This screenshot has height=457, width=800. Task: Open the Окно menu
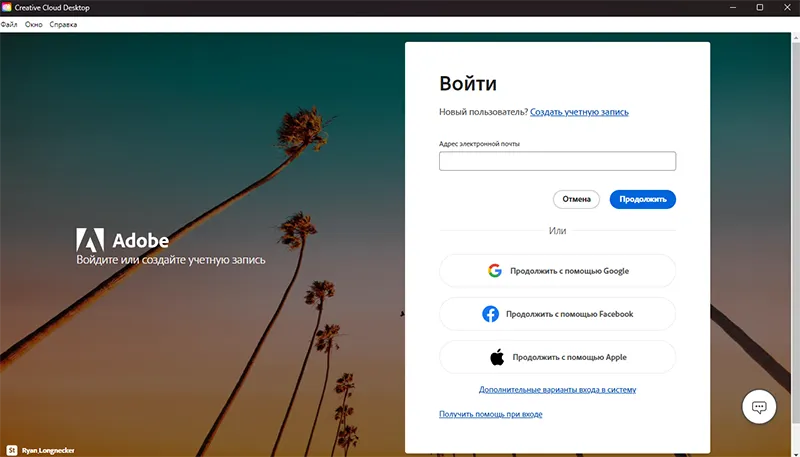[x=33, y=23]
